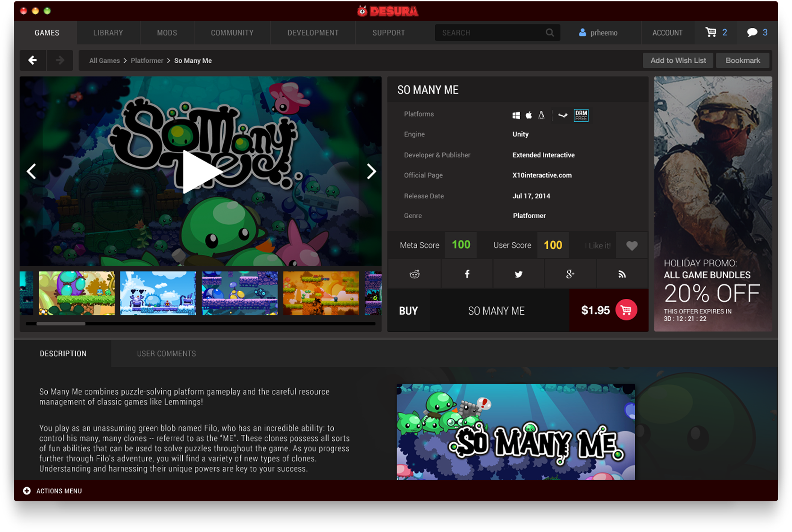This screenshot has width=792, height=532.
Task: Open the Games tab
Action: [x=47, y=33]
